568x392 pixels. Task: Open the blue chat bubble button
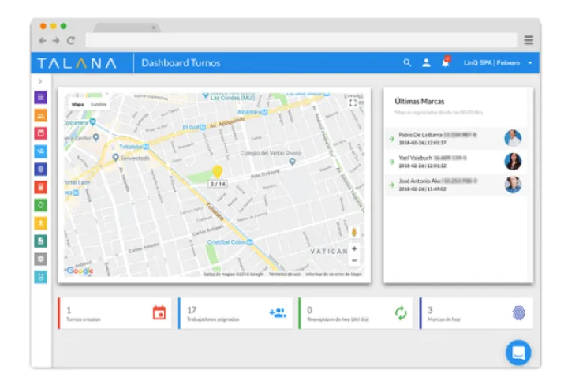click(518, 352)
